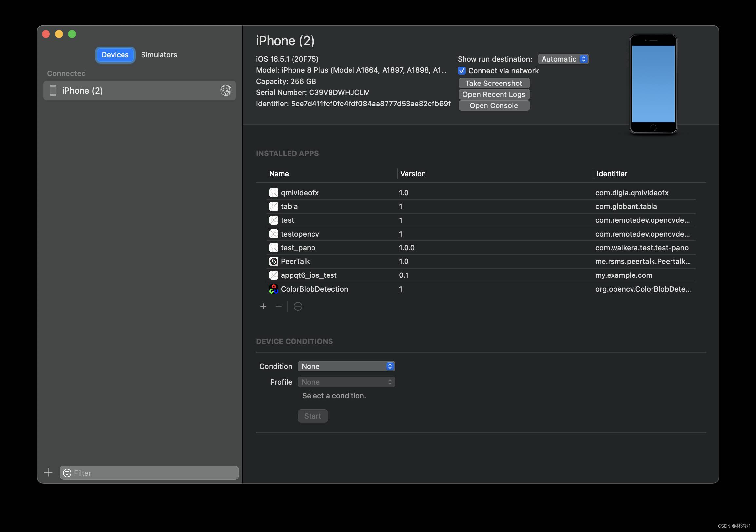Click the version 0.1 cell of appqt6_ios_test
756x532 pixels.
coord(404,275)
